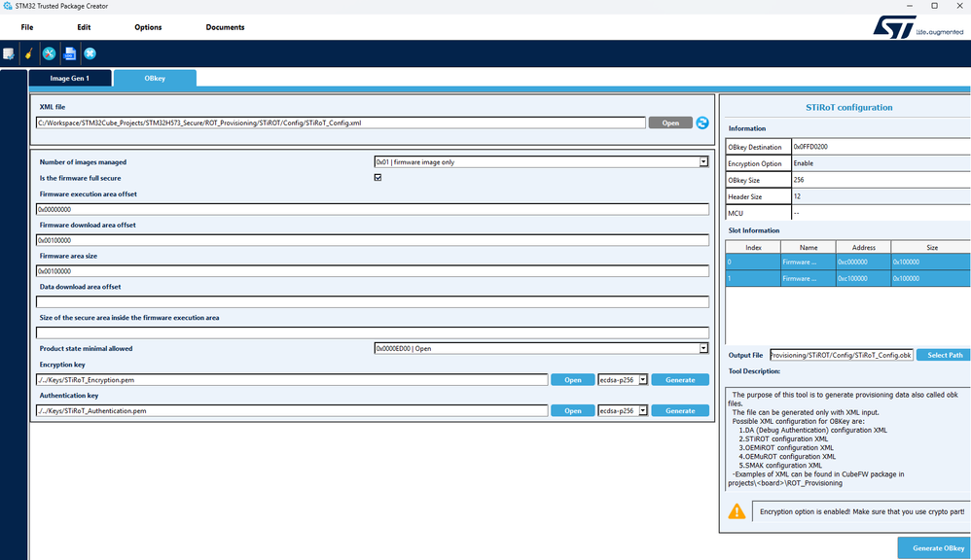The image size is (971, 560).
Task: Click the Size column header in Slot Information
Action: click(931, 248)
